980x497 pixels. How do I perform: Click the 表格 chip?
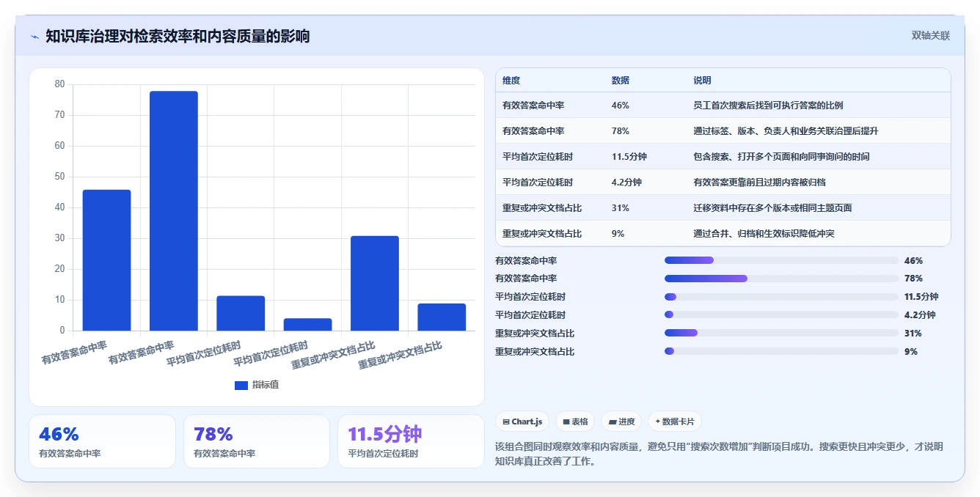pos(575,421)
